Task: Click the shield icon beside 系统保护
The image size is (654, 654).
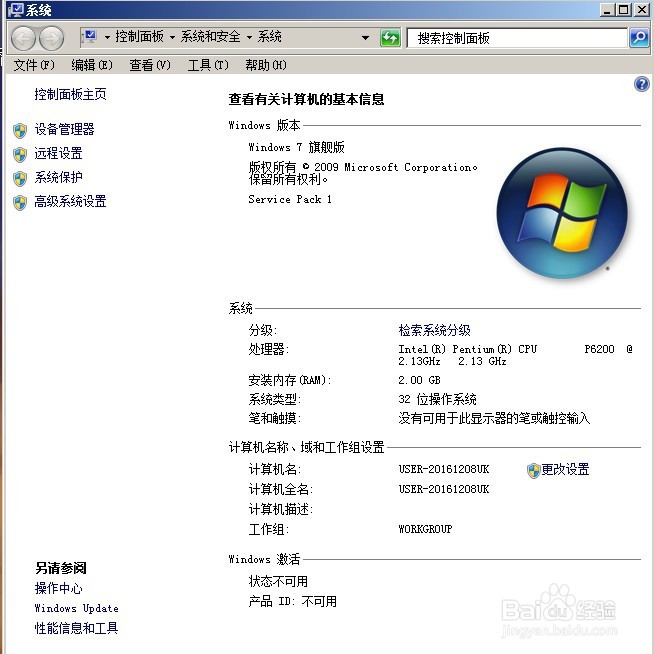Action: click(x=20, y=179)
